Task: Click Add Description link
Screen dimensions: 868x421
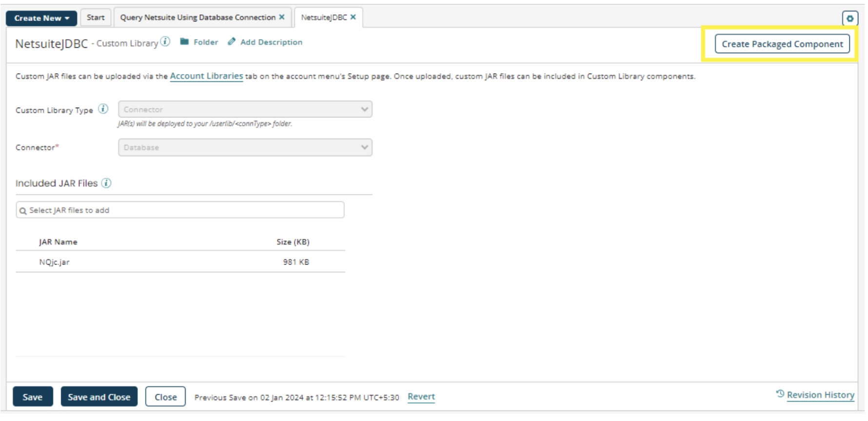Action: 271,42
